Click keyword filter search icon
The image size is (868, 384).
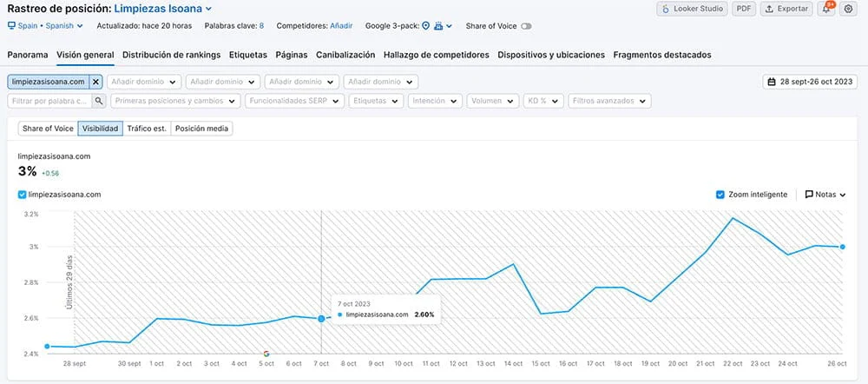[99, 101]
